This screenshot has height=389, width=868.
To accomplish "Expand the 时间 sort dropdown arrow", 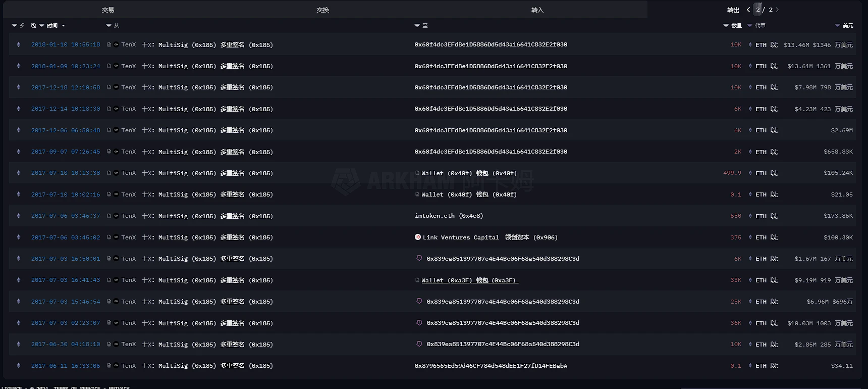I will (x=63, y=25).
